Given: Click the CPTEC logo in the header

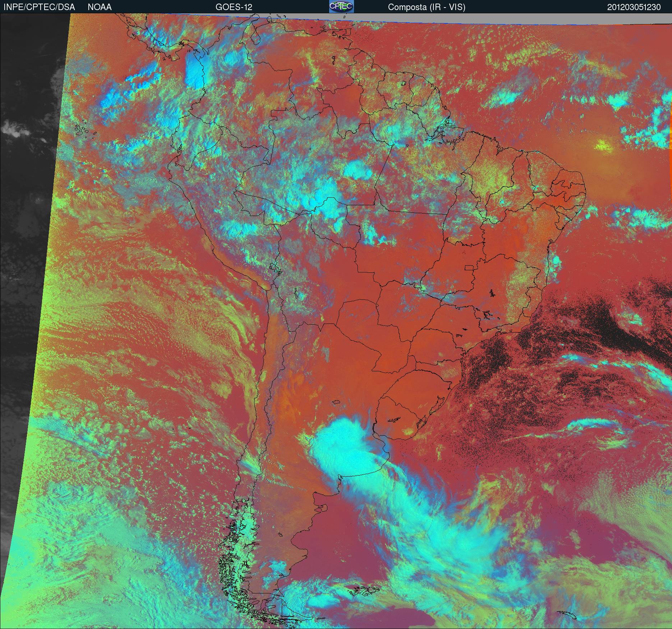Looking at the screenshot, I should click(341, 6).
